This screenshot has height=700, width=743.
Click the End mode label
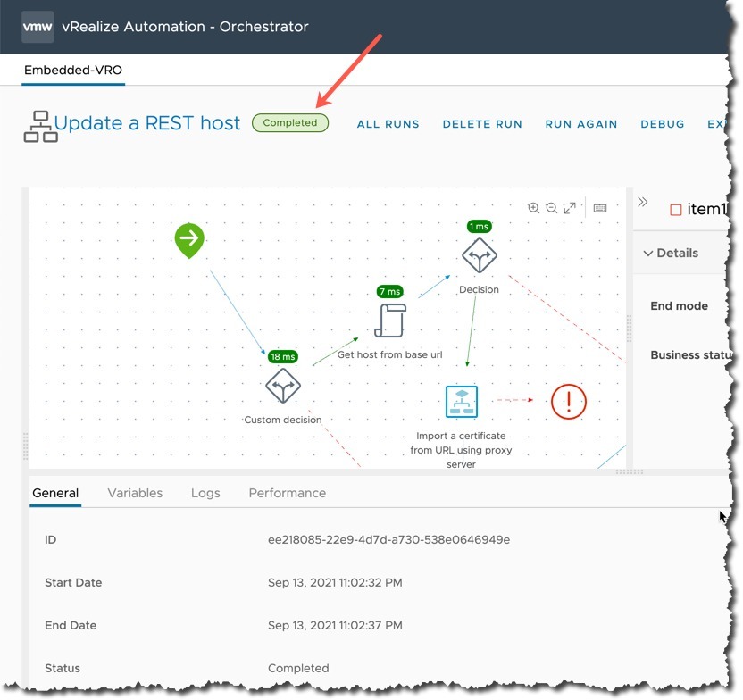679,306
